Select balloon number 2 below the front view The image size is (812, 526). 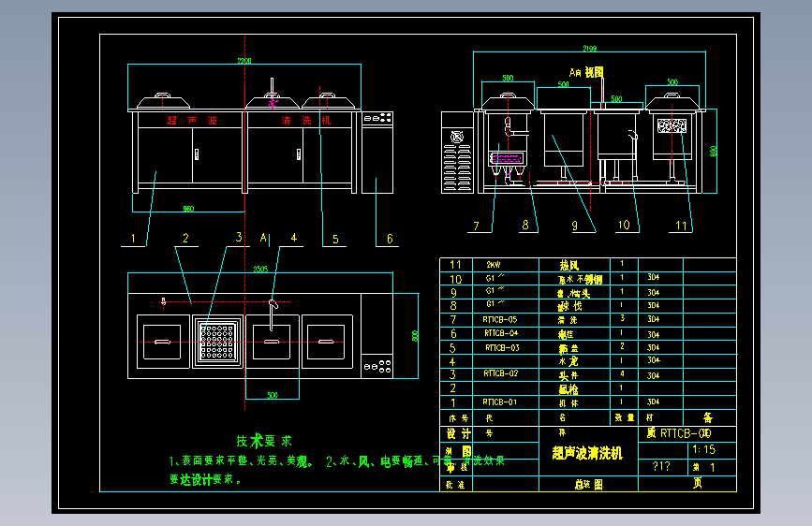186,238
